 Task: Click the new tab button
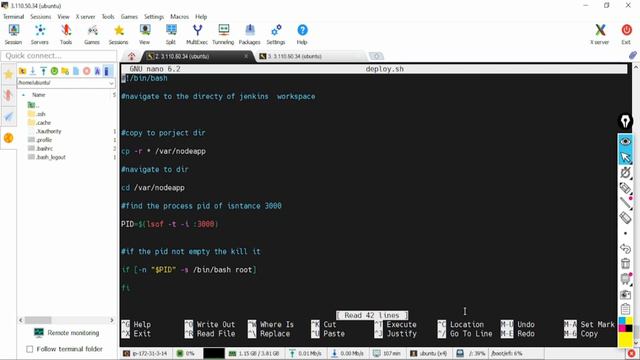pos(376,56)
